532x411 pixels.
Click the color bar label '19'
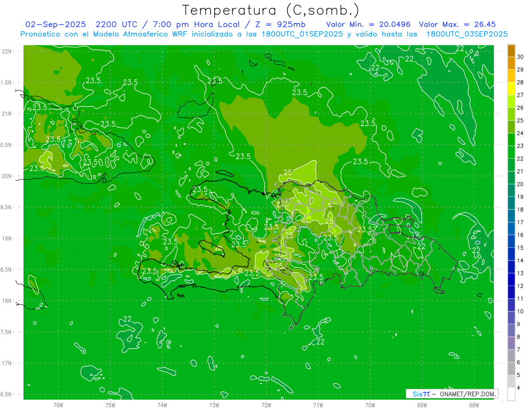click(x=520, y=197)
